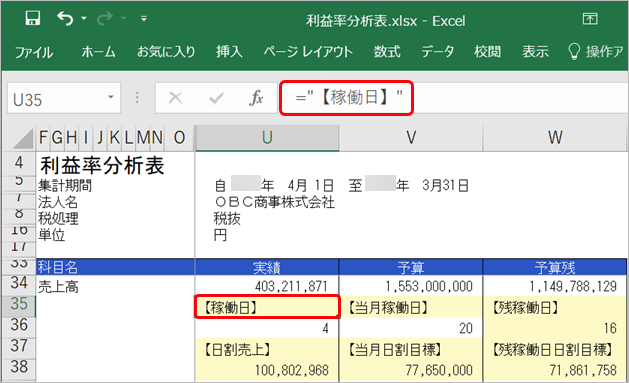
Task: Click the cell with 77,650,000
Action: pos(411,370)
